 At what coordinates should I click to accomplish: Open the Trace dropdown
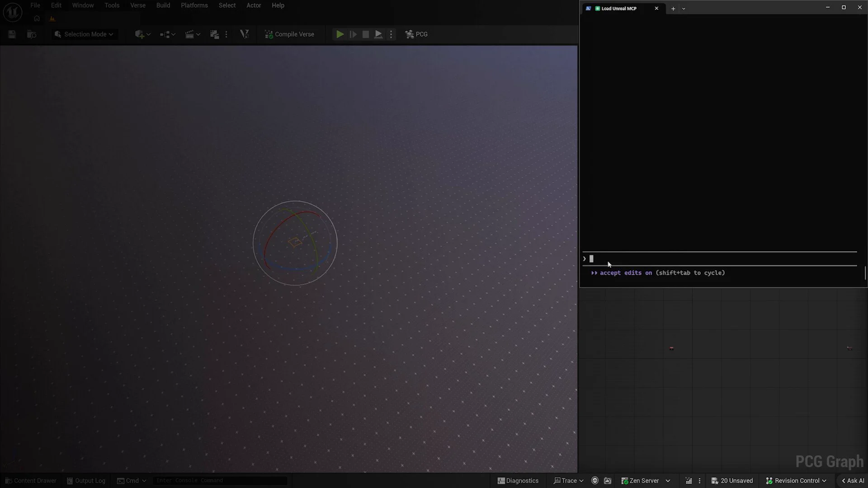568,481
